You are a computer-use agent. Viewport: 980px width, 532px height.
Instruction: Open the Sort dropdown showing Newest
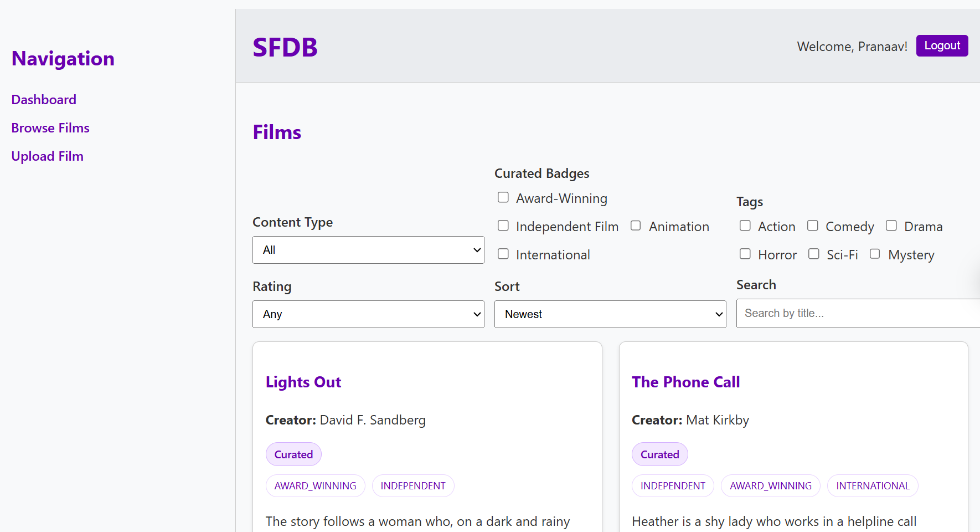[x=610, y=314]
